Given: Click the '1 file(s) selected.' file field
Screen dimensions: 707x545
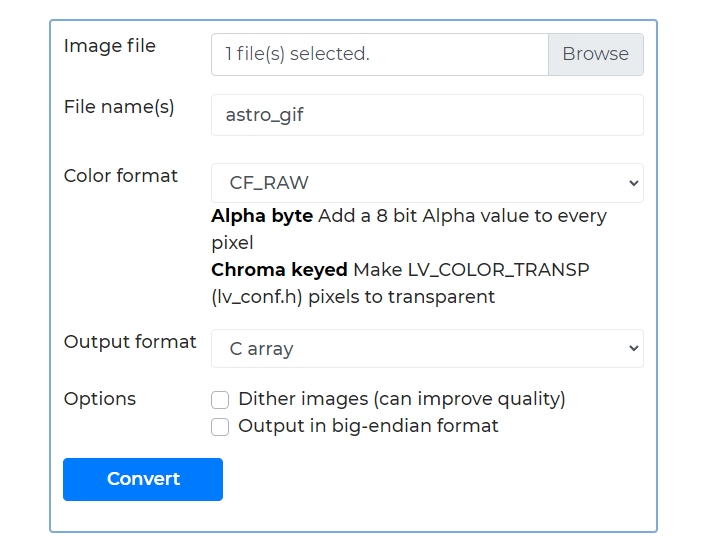Looking at the screenshot, I should (x=380, y=54).
